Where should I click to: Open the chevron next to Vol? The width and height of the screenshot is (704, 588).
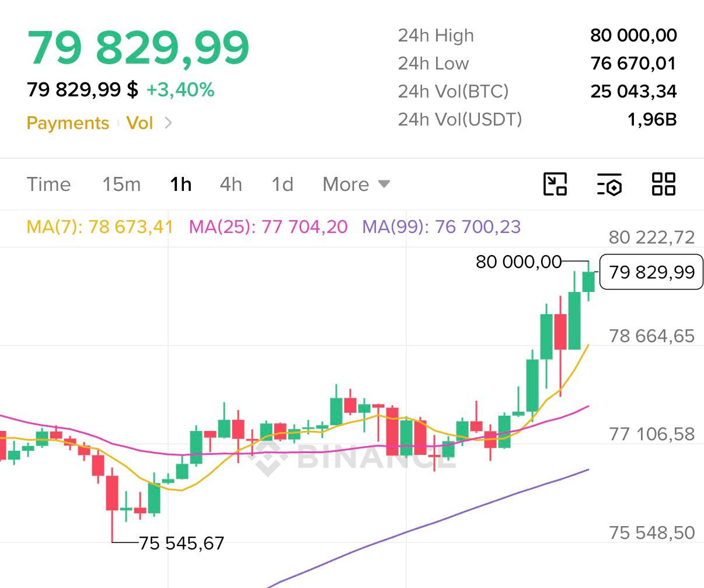click(168, 123)
